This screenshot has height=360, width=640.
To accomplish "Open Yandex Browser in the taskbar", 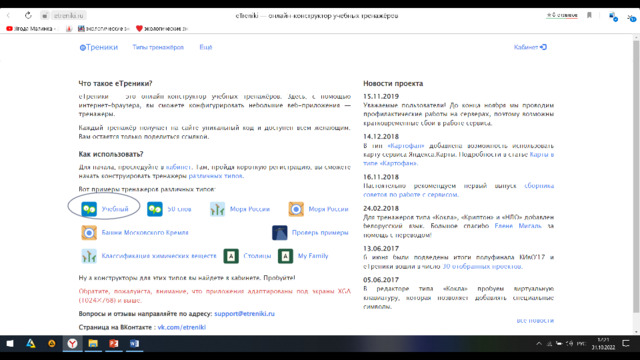I will [72, 344].
